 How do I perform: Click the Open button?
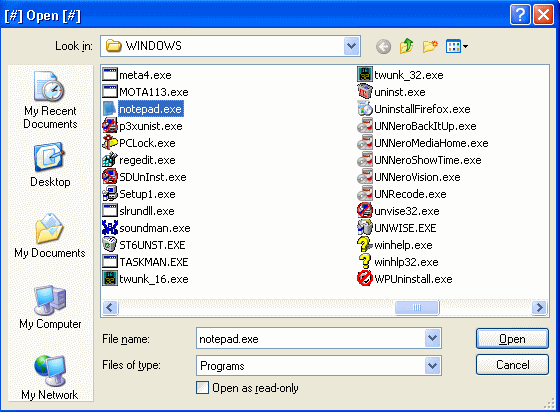tap(512, 338)
